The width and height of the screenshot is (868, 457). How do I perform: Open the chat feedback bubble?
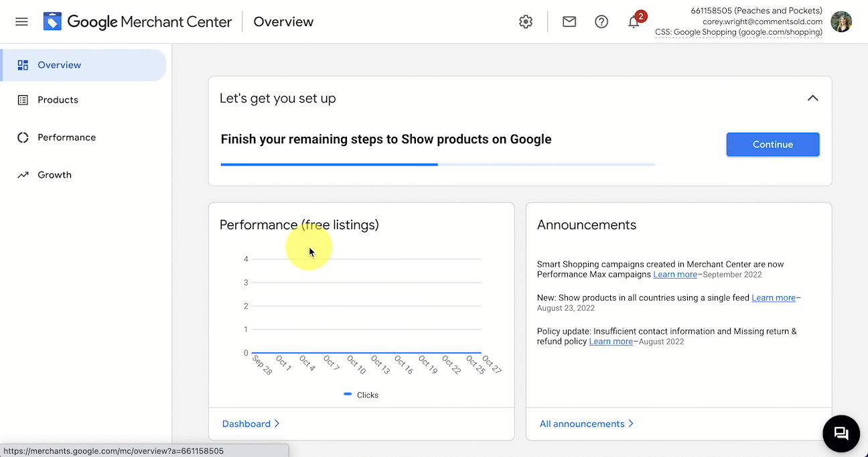pos(841,434)
